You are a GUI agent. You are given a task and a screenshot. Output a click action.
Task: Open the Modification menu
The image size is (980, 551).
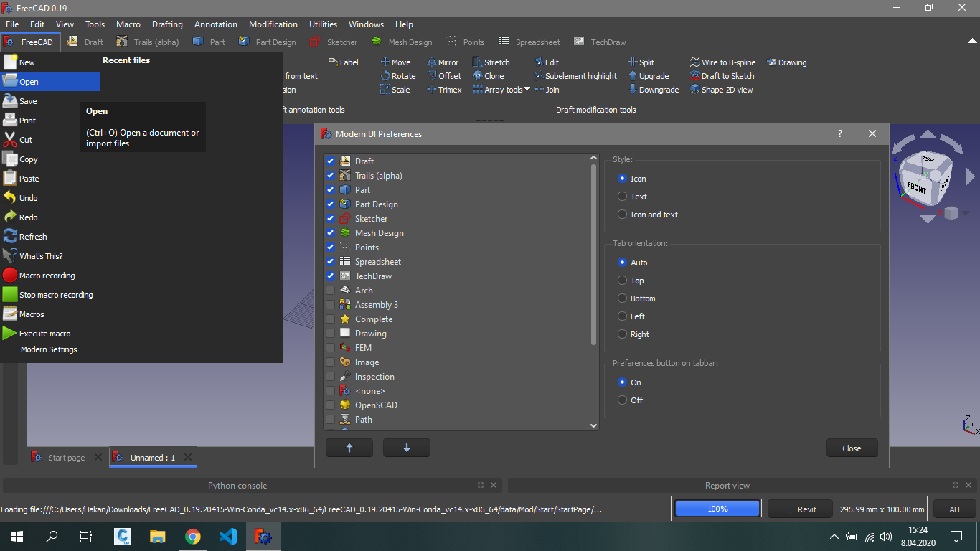(x=273, y=24)
